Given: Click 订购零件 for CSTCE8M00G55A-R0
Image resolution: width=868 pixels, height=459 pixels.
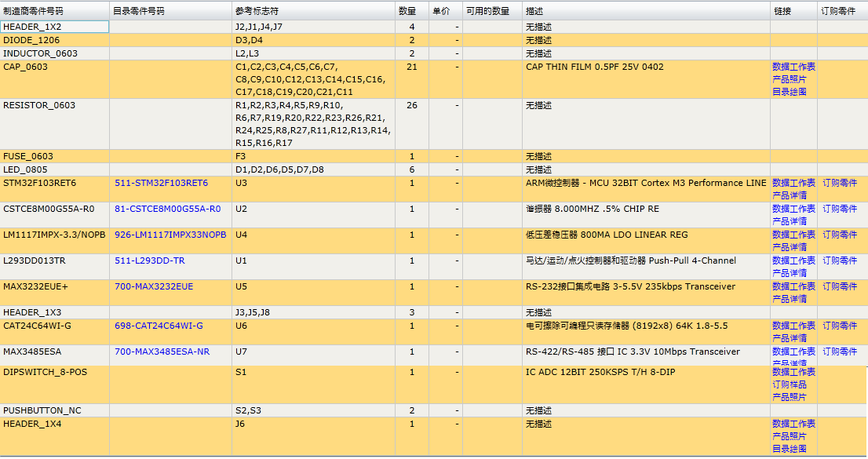Looking at the screenshot, I should tap(840, 209).
